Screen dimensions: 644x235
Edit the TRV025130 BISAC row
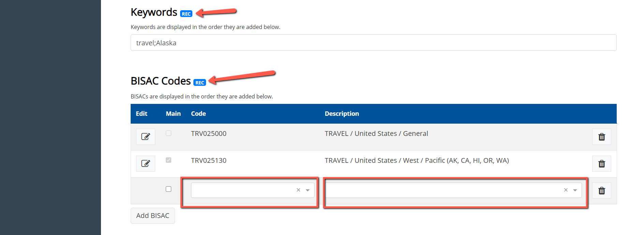pos(146,163)
